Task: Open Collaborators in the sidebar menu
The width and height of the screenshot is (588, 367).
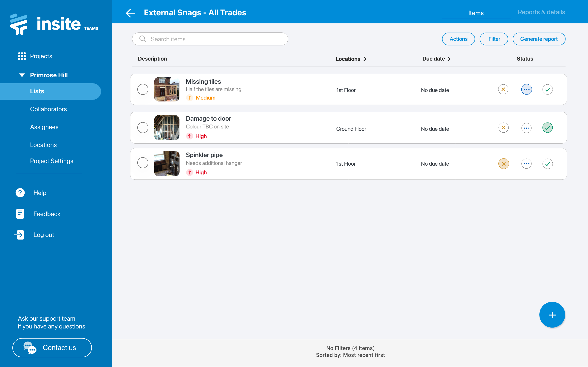Action: (48, 109)
